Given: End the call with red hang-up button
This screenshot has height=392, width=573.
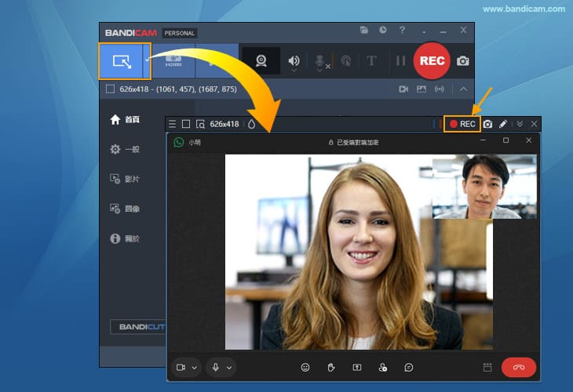Looking at the screenshot, I should (518, 367).
